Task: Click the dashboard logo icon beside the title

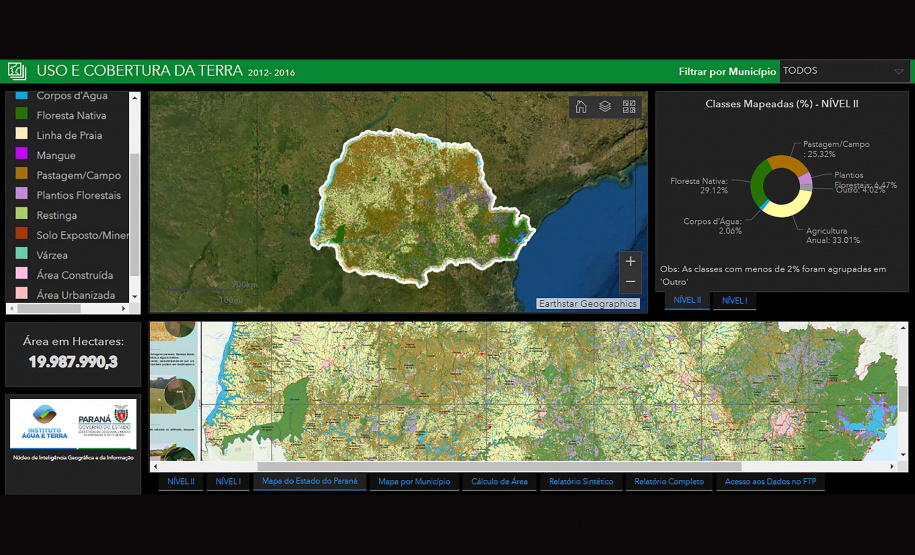Action: [x=17, y=71]
